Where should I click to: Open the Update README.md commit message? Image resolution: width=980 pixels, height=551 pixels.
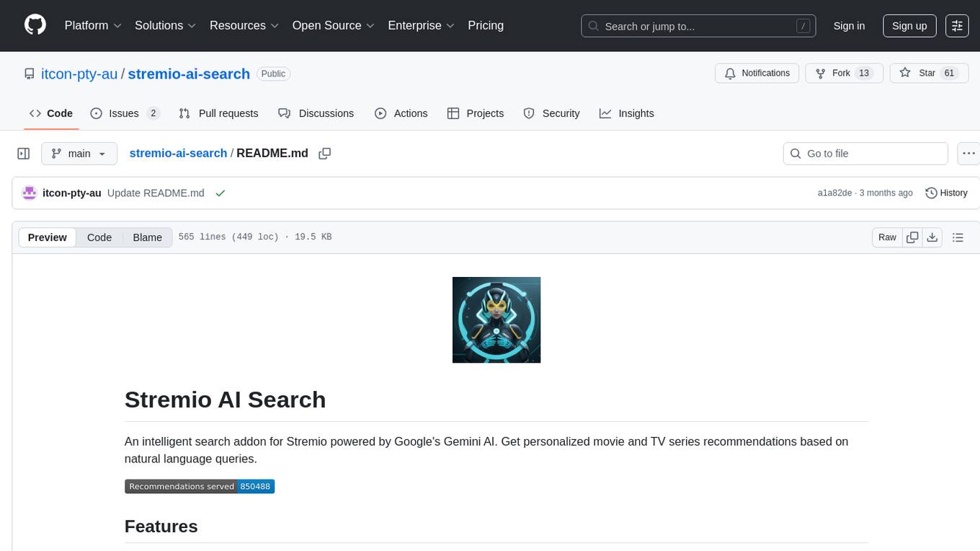coord(156,193)
